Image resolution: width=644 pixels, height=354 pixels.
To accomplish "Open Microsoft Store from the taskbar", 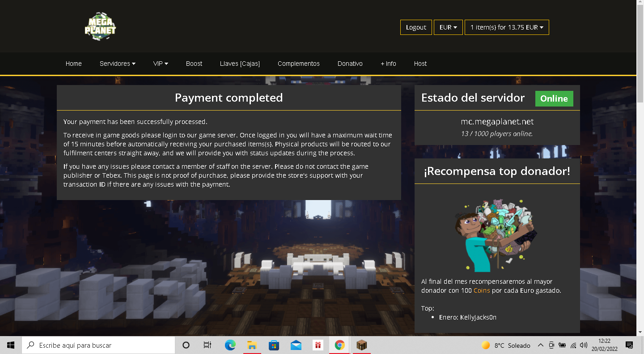I will tap(274, 345).
